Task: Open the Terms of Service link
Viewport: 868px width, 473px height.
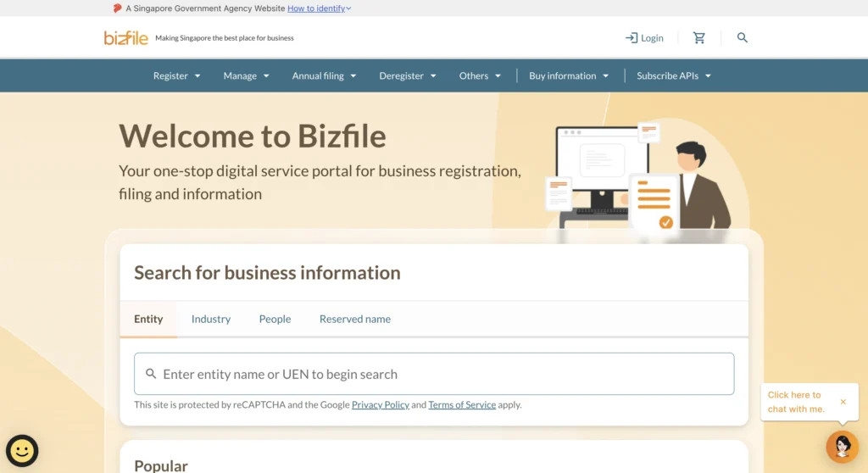Action: point(462,405)
